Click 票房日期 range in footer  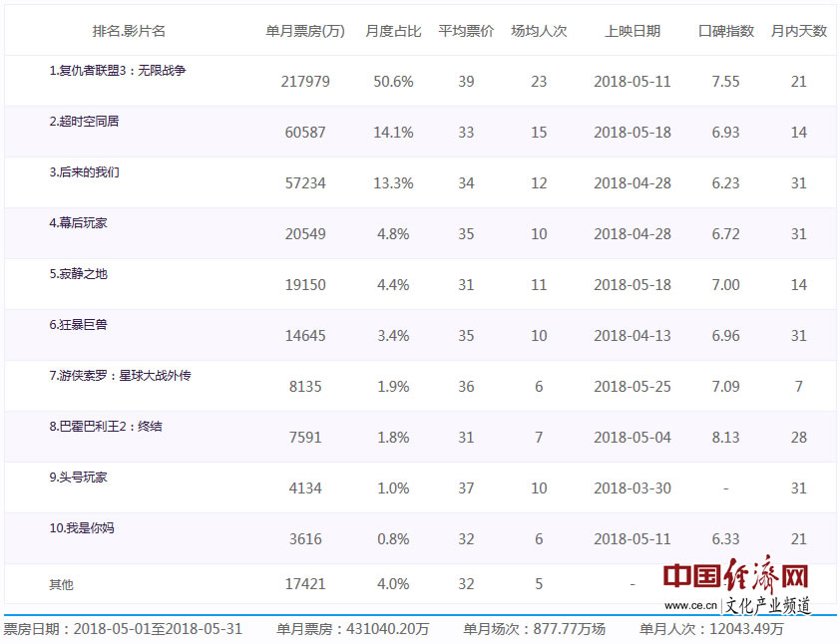[123, 629]
